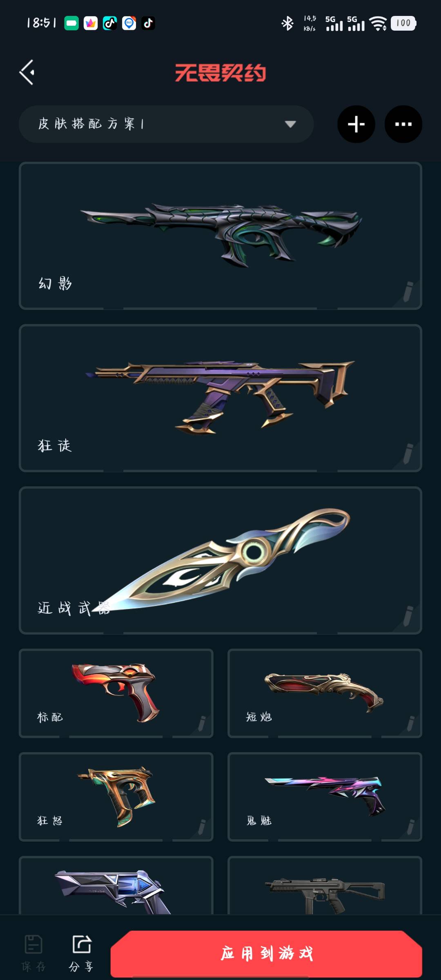Open info icon on 狂徒 card

coord(408,454)
